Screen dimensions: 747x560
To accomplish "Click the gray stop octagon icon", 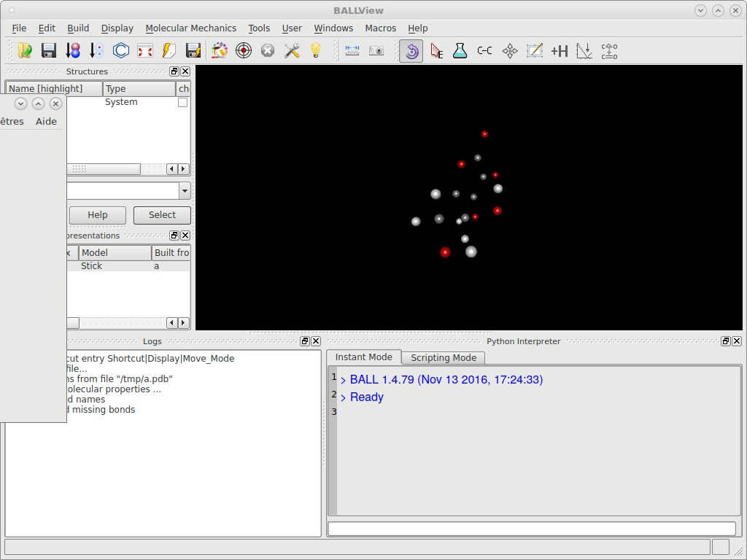I will tap(268, 50).
